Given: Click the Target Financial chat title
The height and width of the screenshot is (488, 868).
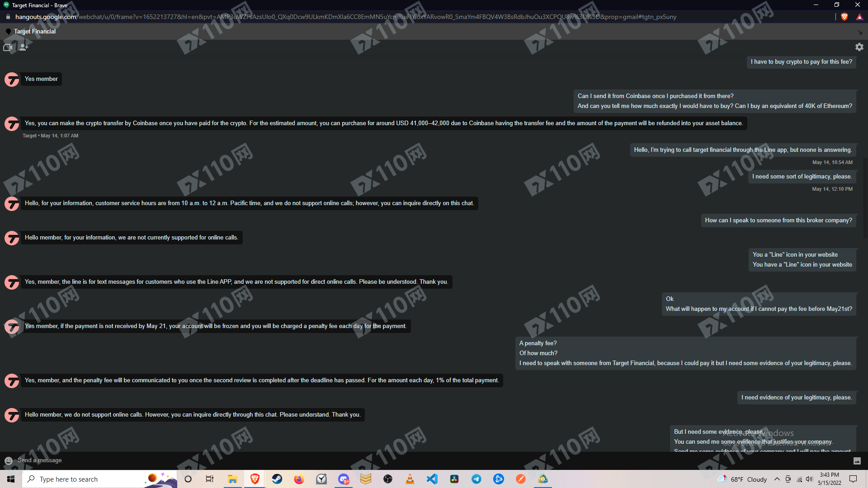Looking at the screenshot, I should pyautogui.click(x=35, y=31).
